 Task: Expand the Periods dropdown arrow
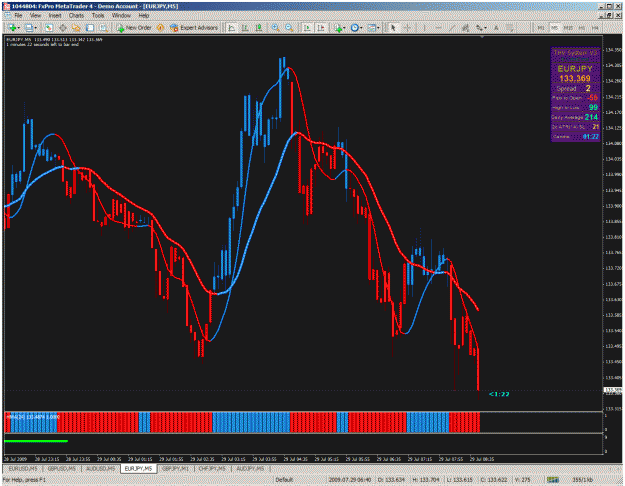(361, 28)
